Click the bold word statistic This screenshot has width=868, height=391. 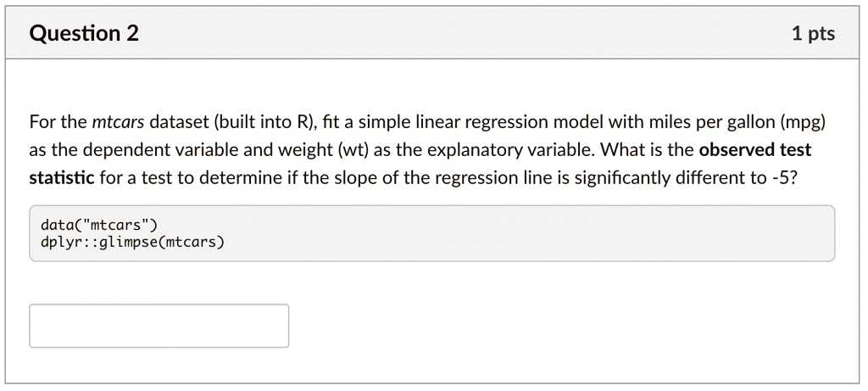[x=61, y=178]
